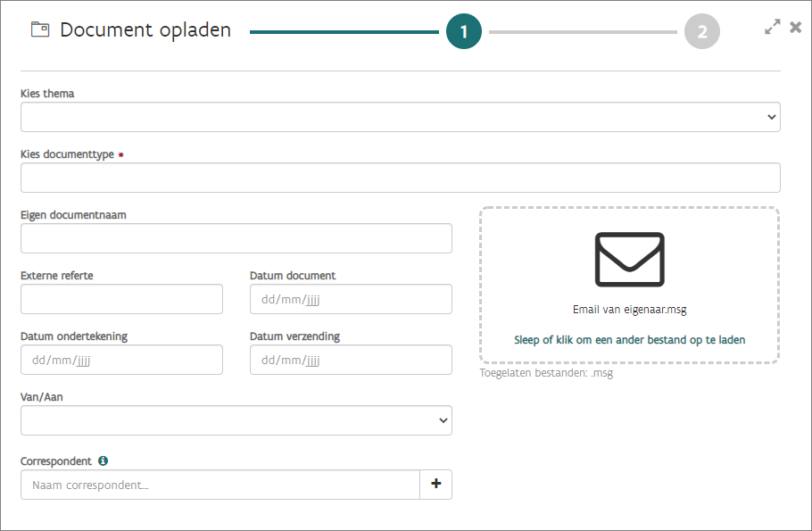Jump to step 2 in the wizard
The image size is (812, 531).
coord(702,32)
